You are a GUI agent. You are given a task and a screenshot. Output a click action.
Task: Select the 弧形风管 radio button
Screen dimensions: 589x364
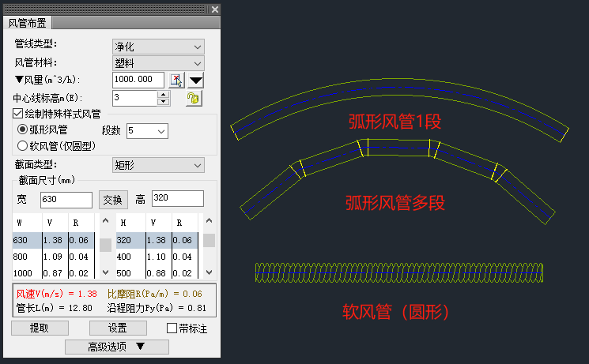[x=22, y=129]
